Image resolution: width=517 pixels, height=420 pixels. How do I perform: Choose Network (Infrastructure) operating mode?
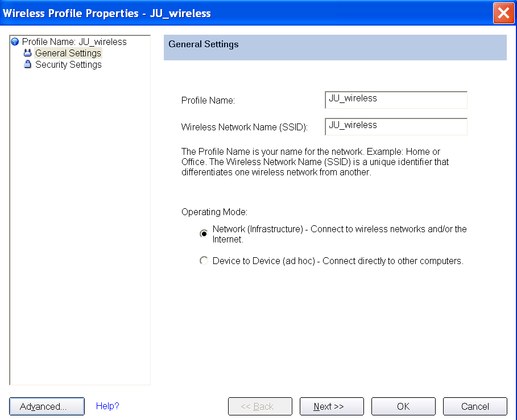(204, 233)
